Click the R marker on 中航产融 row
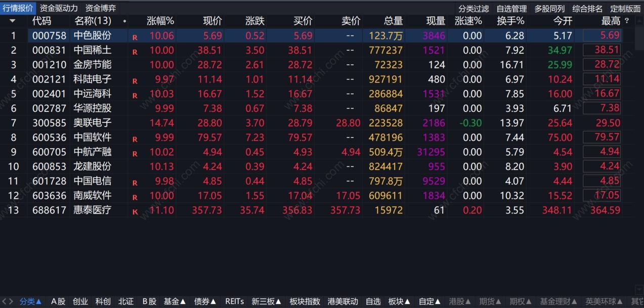 click(x=135, y=153)
